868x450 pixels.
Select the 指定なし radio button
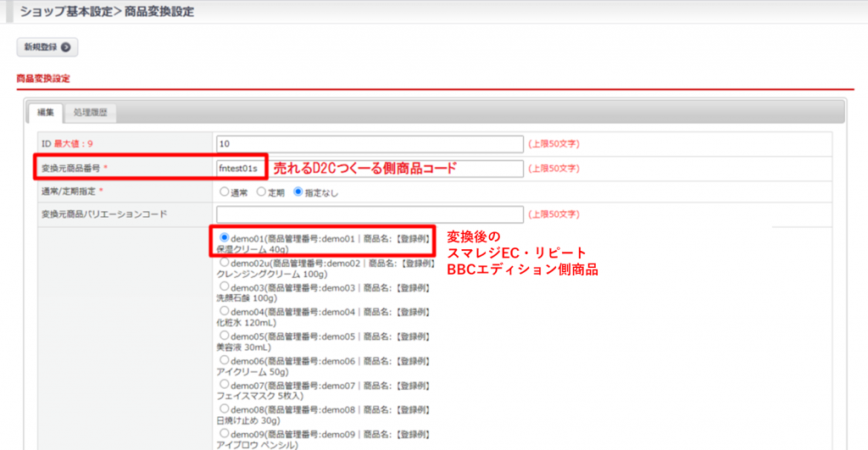pyautogui.click(x=298, y=192)
